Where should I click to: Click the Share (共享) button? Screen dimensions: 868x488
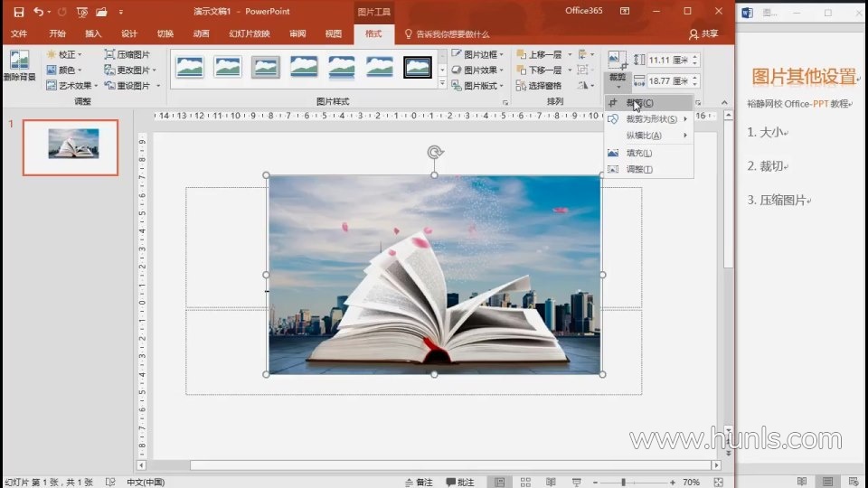click(703, 33)
